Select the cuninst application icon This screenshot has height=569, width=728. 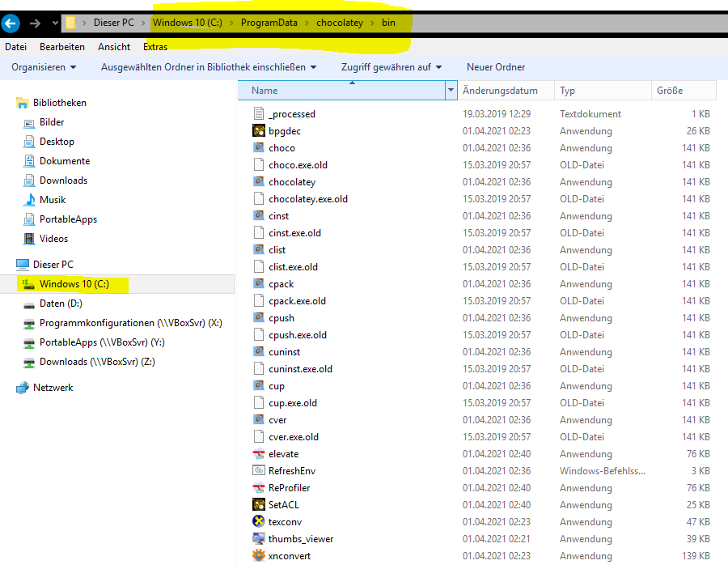[259, 351]
